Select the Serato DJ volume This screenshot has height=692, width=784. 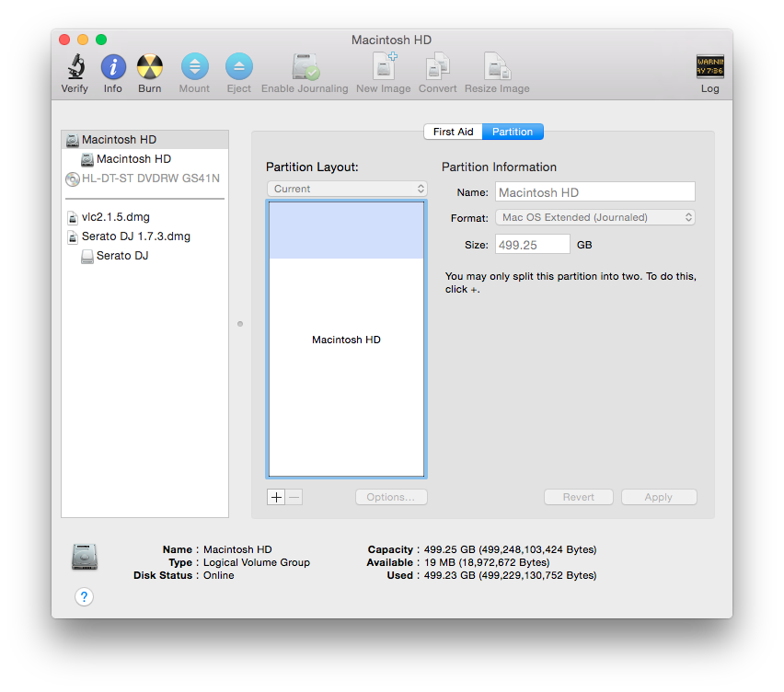click(x=145, y=256)
